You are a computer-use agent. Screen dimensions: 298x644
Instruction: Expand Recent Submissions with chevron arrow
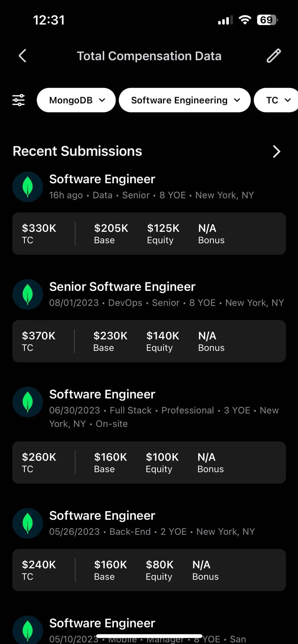coord(276,152)
